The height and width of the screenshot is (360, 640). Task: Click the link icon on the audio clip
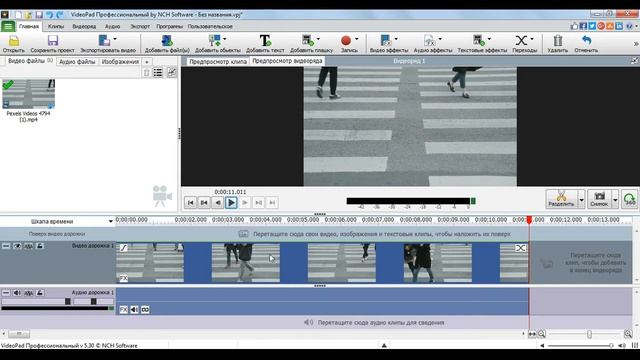145,310
